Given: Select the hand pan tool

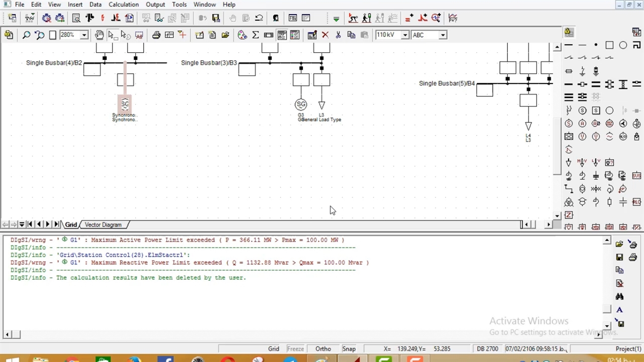Looking at the screenshot, I should click(x=99, y=35).
